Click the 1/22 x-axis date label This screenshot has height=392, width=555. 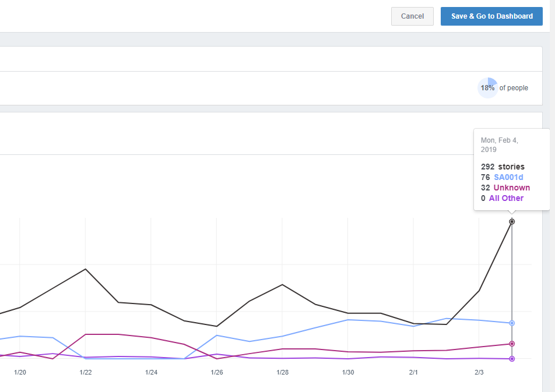tap(86, 372)
